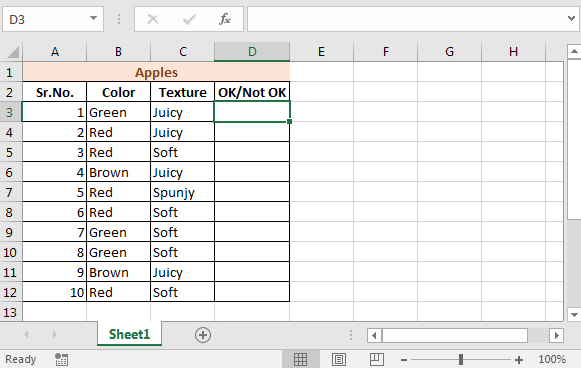Click the Enter checkmark icon in formula bar

click(189, 19)
